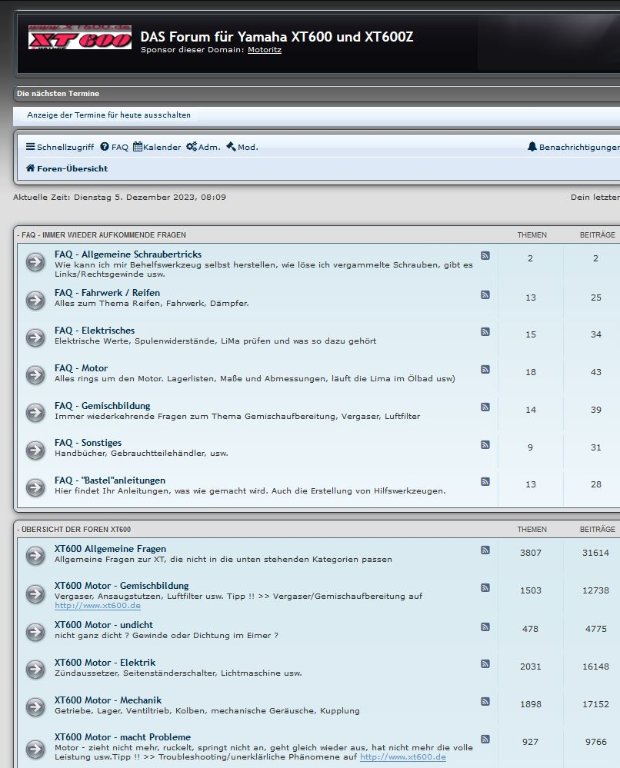Open the FAQ - Fahrwerk / Reifen forum
This screenshot has width=620, height=768.
[107, 293]
